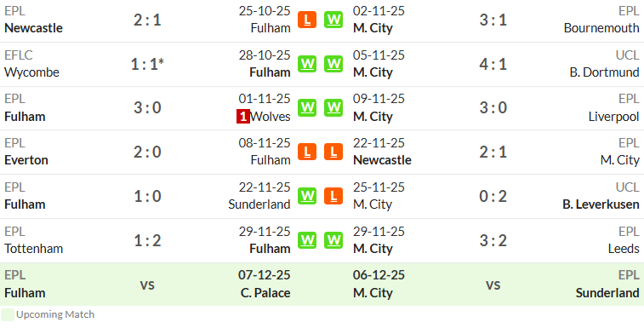
Task: Open the Wycombe 1:1* EFLC score
Action: coord(147,64)
